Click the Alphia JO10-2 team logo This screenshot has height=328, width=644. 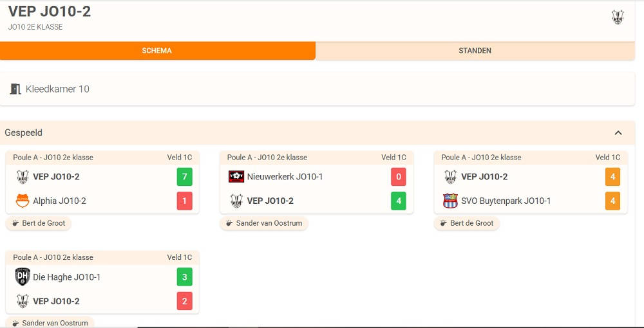tap(23, 201)
